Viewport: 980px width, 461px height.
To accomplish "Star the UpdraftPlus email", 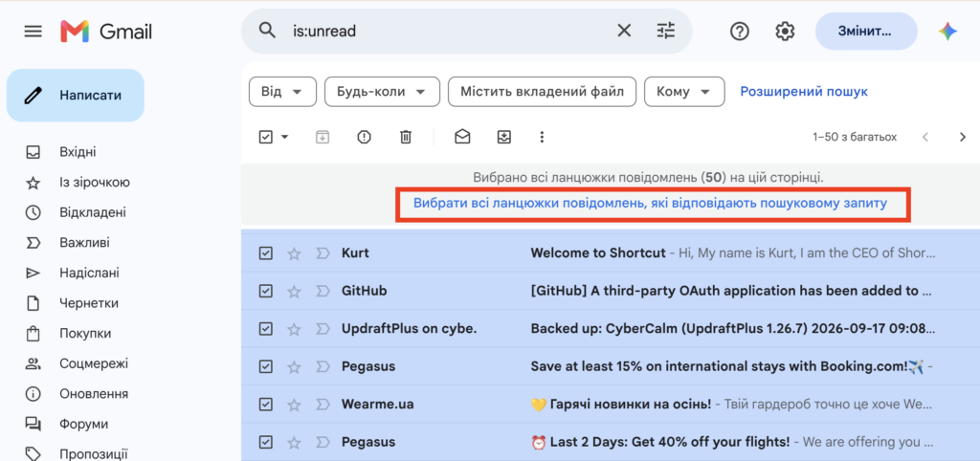I will (x=294, y=329).
